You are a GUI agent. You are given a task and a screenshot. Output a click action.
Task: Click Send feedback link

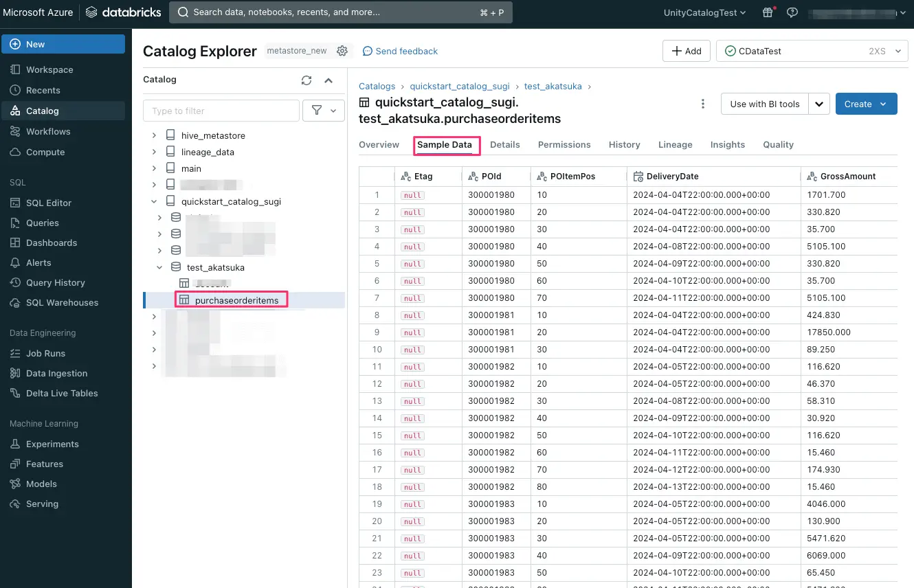(x=400, y=51)
